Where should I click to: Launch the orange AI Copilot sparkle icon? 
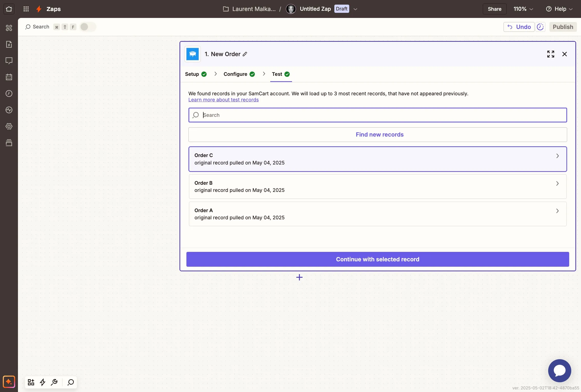(x=9, y=382)
